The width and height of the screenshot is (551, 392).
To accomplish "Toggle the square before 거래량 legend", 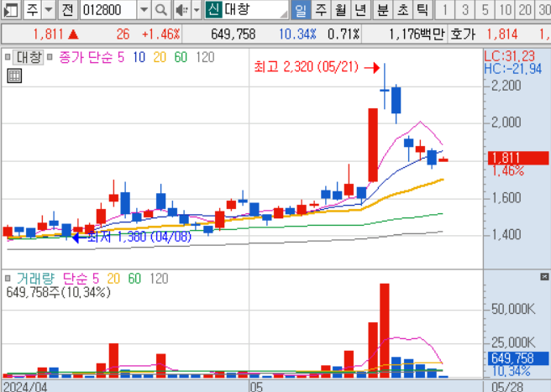I will [8, 279].
